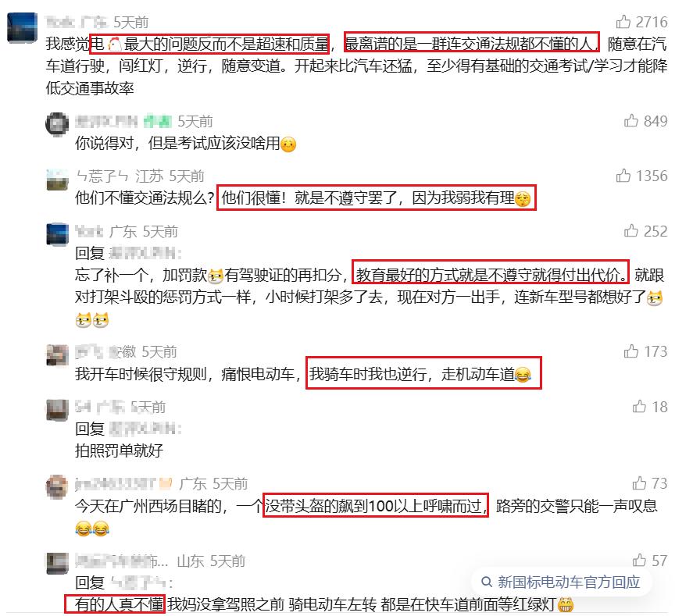Like the top comment with 2716 likes
This screenshot has width=693, height=616.
click(623, 21)
